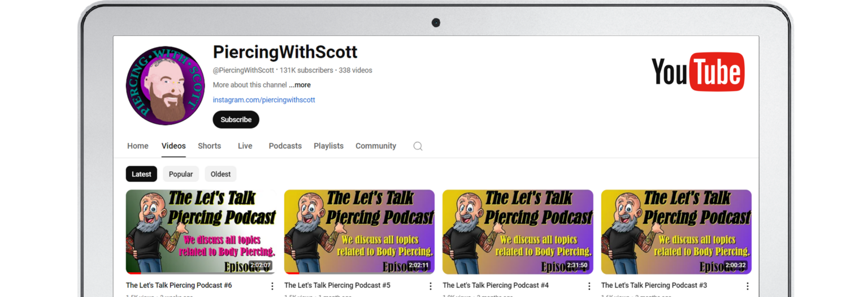868x297 pixels.
Task: Open the Podcast #6 video thumbnail
Action: tap(201, 232)
